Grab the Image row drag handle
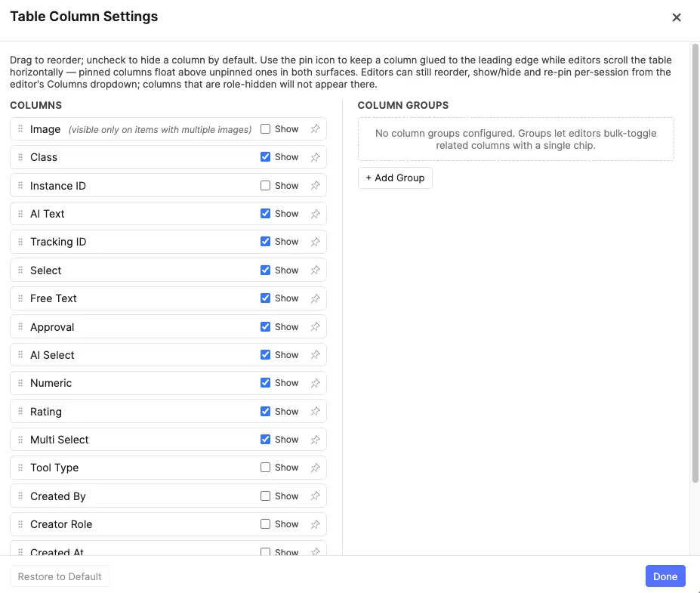The width and height of the screenshot is (700, 593). [x=20, y=129]
